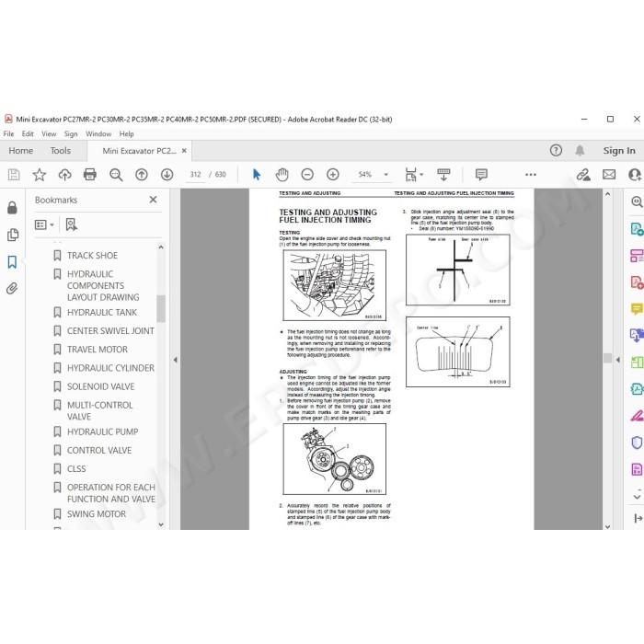Click the page number input field
The height and width of the screenshot is (644, 644).
pos(195,175)
